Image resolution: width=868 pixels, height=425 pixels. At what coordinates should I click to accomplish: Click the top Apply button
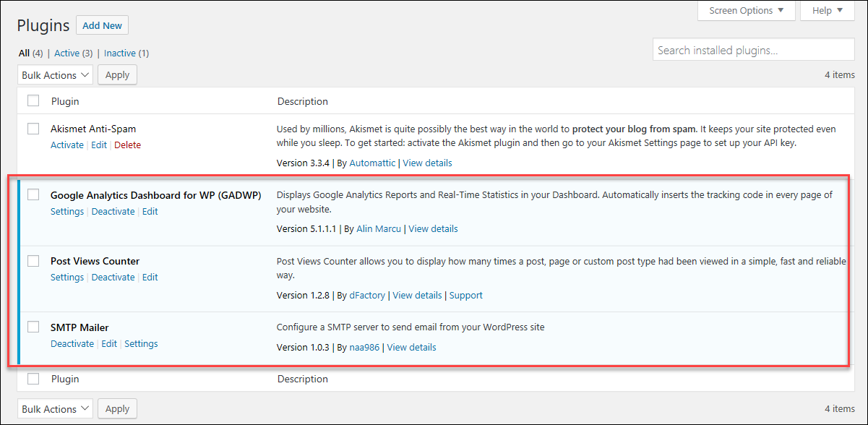tap(117, 75)
